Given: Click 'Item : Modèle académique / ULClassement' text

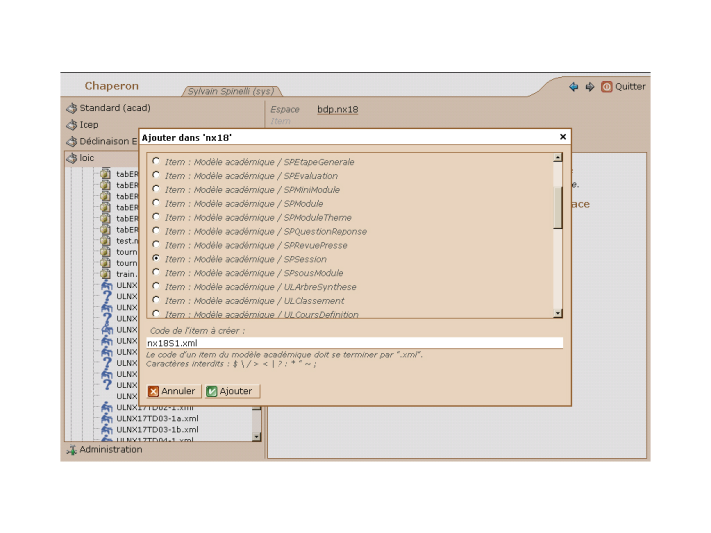Looking at the screenshot, I should pyautogui.click(x=254, y=301).
